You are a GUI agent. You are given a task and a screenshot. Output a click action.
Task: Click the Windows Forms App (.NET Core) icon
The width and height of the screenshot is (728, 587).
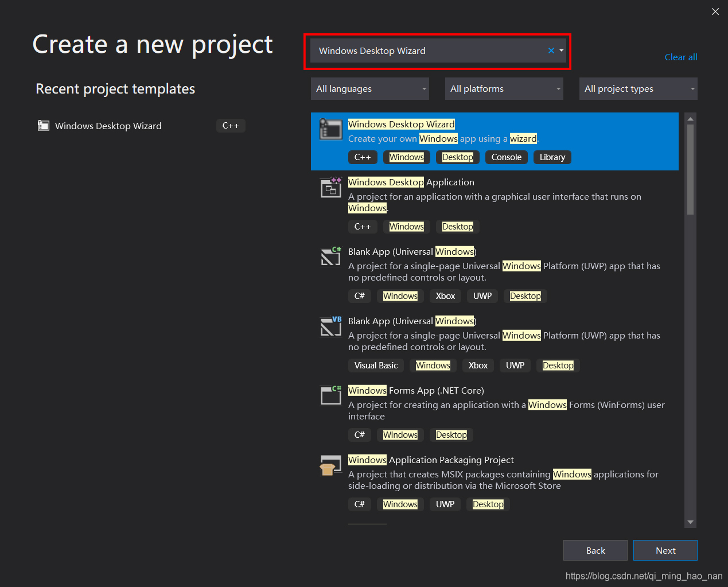(x=331, y=395)
